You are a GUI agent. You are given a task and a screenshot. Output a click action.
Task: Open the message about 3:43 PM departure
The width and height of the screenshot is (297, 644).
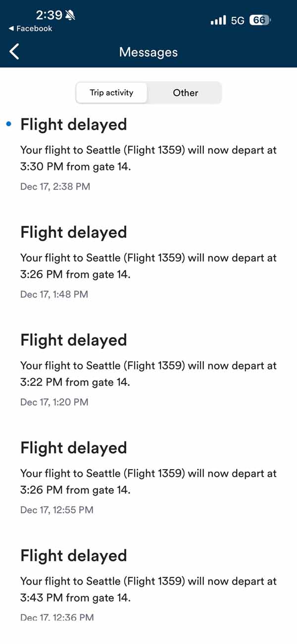tap(148, 590)
